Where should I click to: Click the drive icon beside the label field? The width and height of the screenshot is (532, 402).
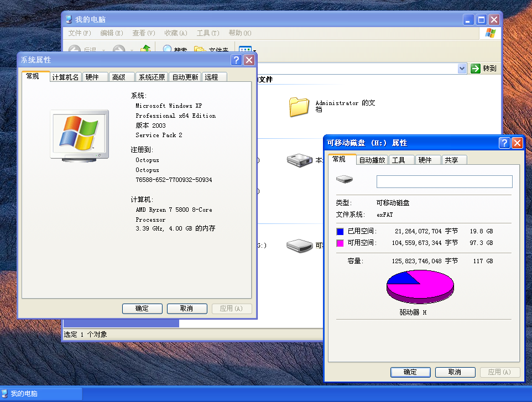[345, 179]
